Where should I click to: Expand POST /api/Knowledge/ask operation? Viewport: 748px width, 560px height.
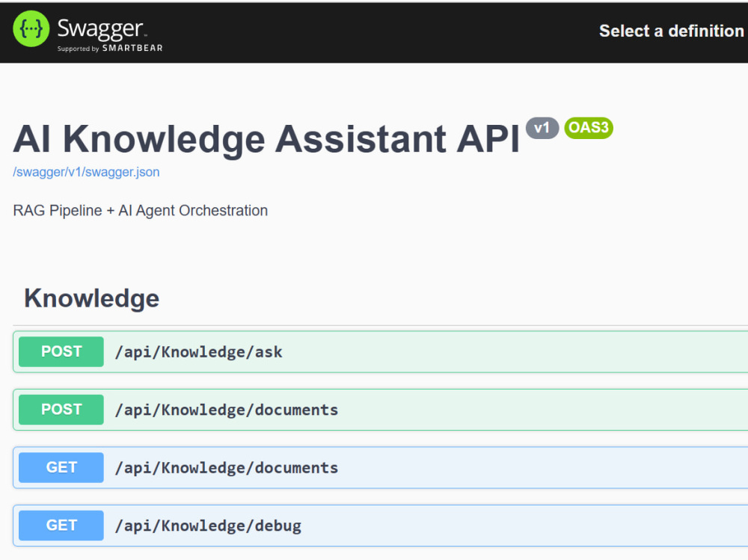click(x=380, y=351)
